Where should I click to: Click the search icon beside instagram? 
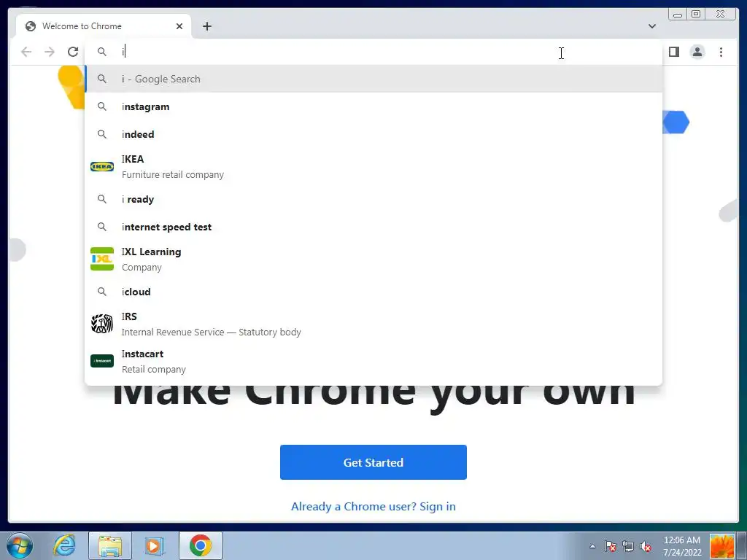(x=102, y=106)
